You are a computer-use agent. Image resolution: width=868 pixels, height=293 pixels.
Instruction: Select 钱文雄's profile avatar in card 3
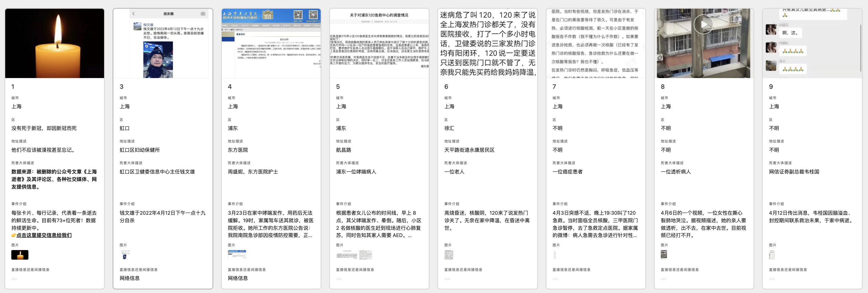pos(137,26)
